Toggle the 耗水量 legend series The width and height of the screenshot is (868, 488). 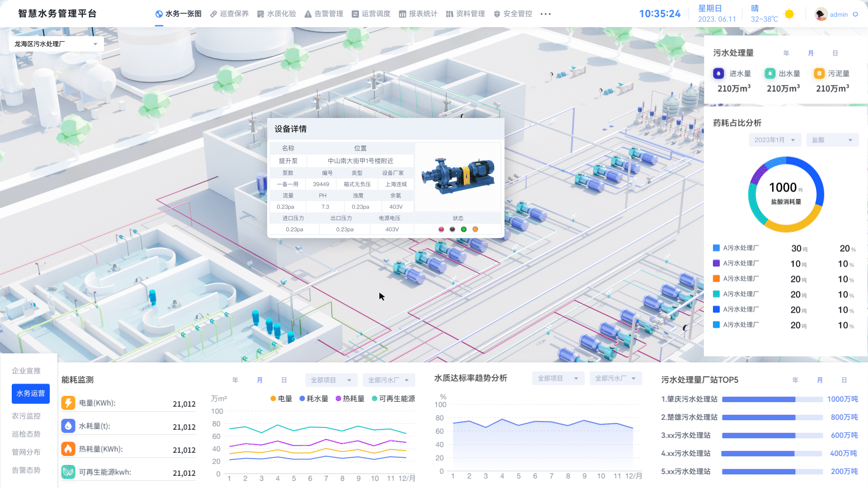coord(314,399)
